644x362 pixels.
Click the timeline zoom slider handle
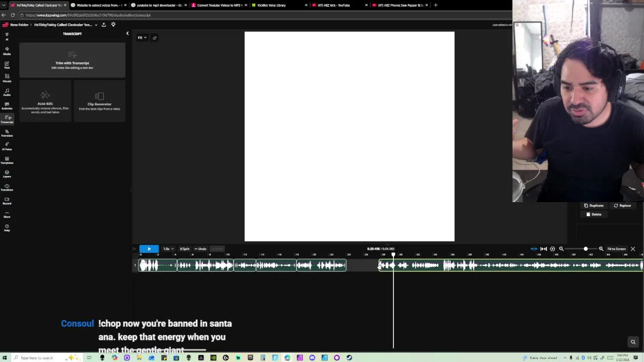(586, 249)
